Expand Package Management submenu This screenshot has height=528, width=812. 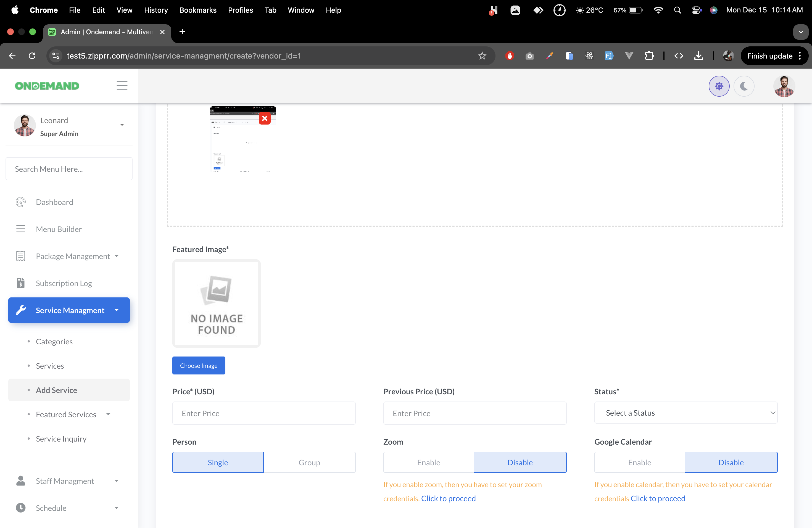click(x=73, y=256)
